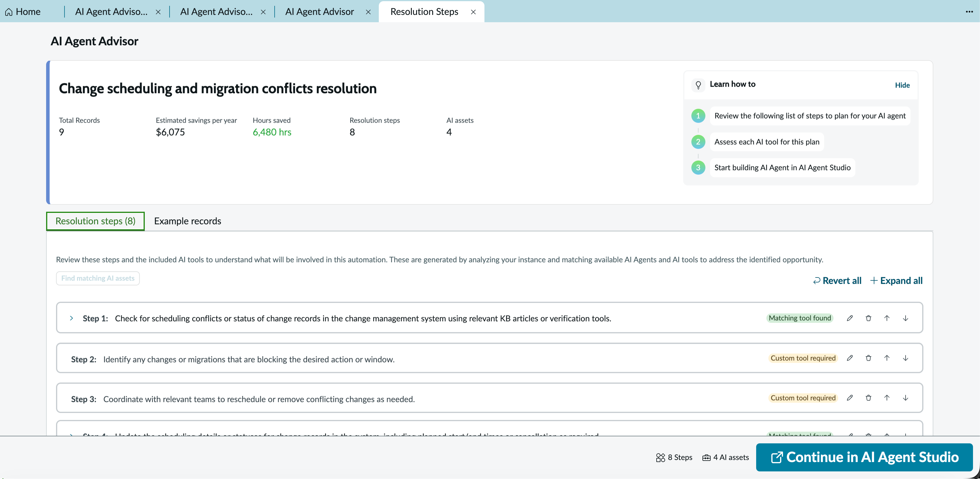
Task: Click the Expand all plus icon
Action: click(x=874, y=281)
